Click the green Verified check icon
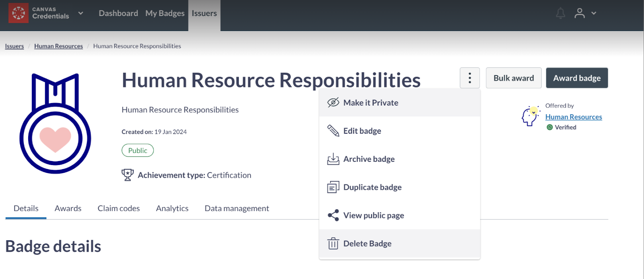644x279 pixels. [x=549, y=127]
